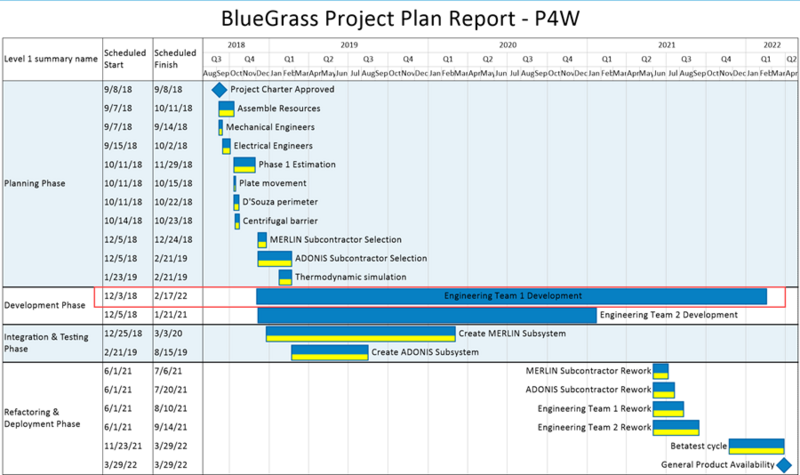Select the Plate movement task bar
This screenshot has width=800, height=475.
point(235,184)
